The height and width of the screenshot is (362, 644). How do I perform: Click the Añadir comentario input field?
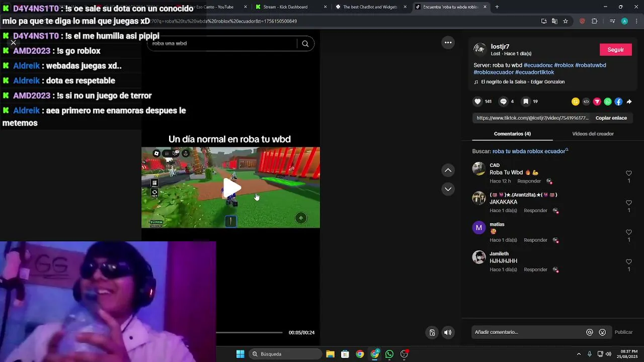point(528,332)
